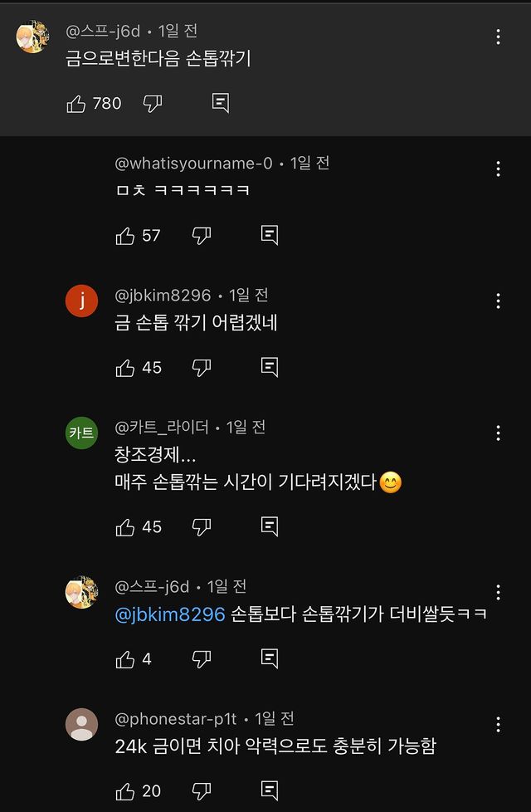531x812 pixels.
Task: Click the timestamp on @whatisyourname-0's comment
Action: pyautogui.click(x=309, y=164)
